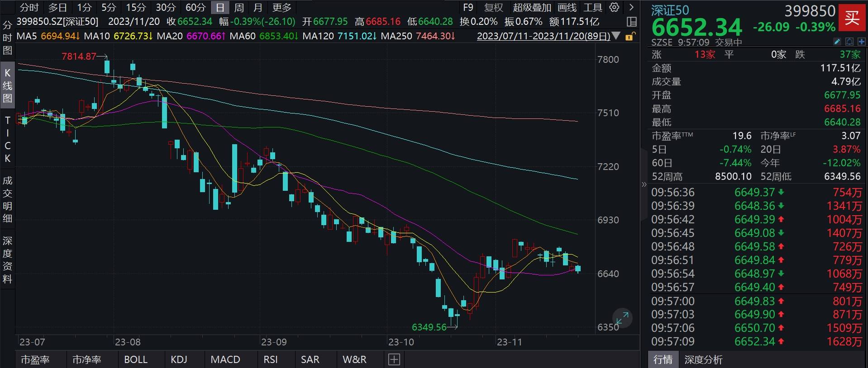
Task: Click the chart fullscreen expand icon
Action: coord(622,319)
